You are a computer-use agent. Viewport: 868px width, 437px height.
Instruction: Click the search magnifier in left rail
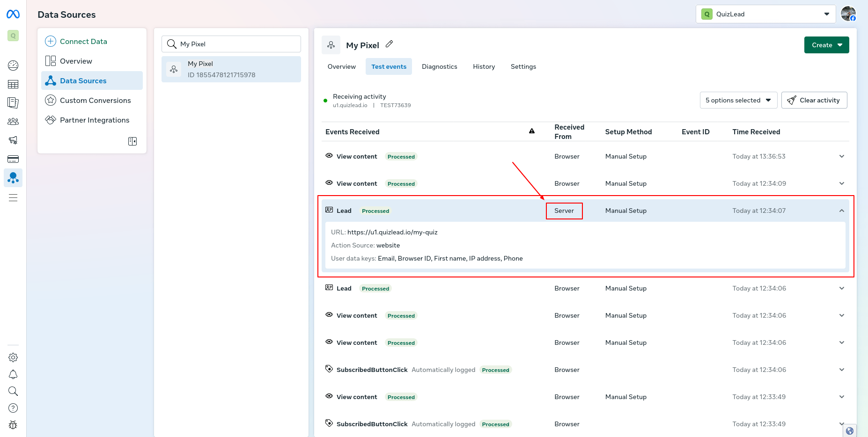coord(13,391)
